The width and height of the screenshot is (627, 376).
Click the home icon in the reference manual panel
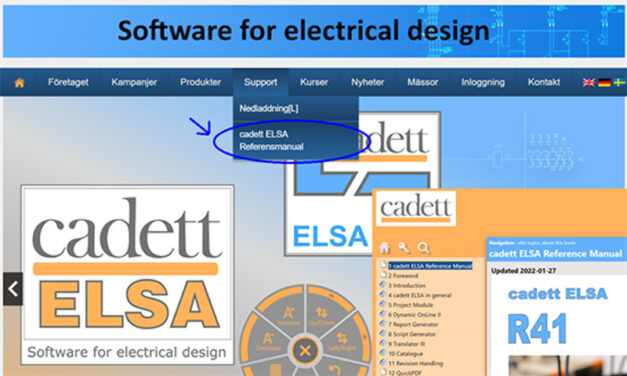pos(385,248)
